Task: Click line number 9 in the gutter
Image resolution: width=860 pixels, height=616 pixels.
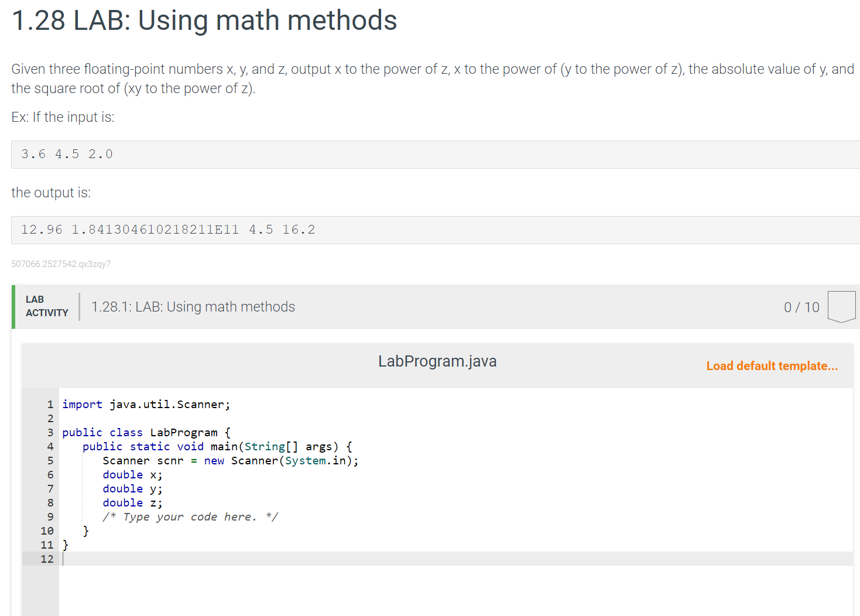Action: (50, 516)
